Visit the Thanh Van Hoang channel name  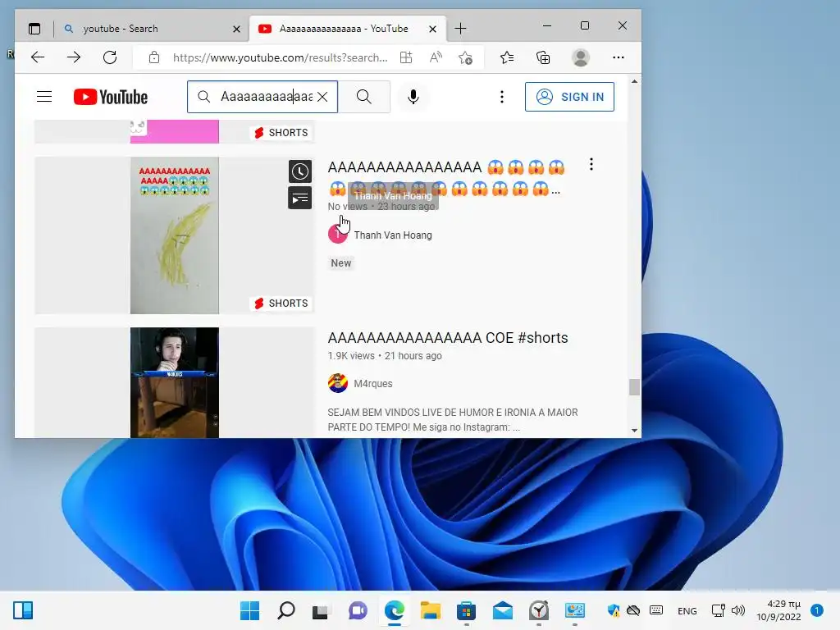(x=393, y=235)
